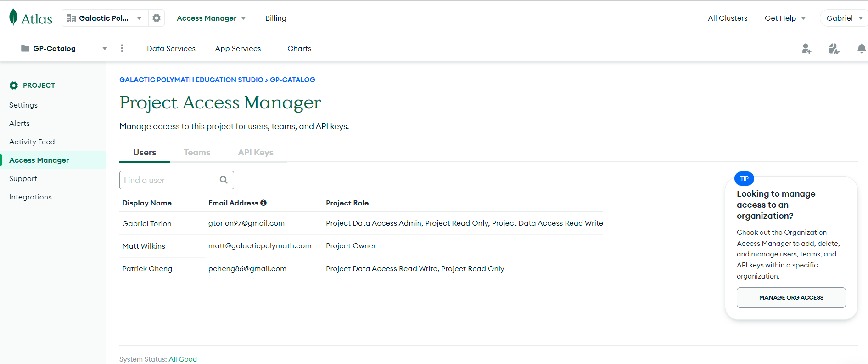Open Activity Feed in sidebar
868x364 pixels.
click(x=32, y=142)
